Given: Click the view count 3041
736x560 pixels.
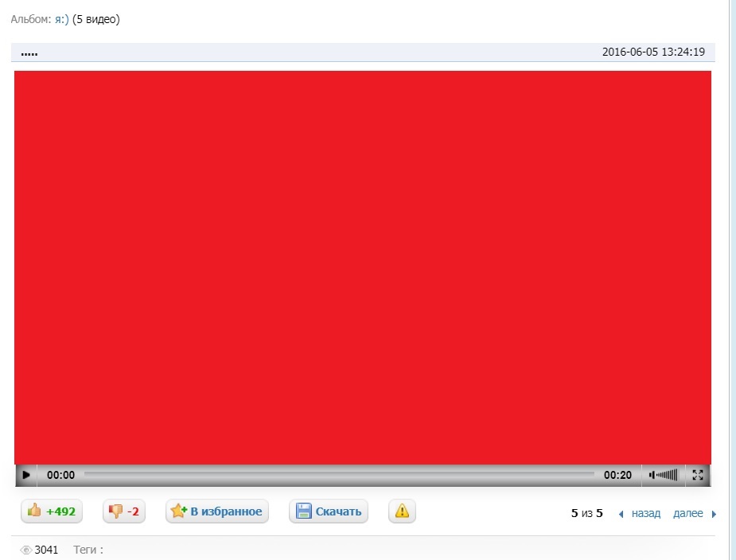Looking at the screenshot, I should [x=46, y=550].
